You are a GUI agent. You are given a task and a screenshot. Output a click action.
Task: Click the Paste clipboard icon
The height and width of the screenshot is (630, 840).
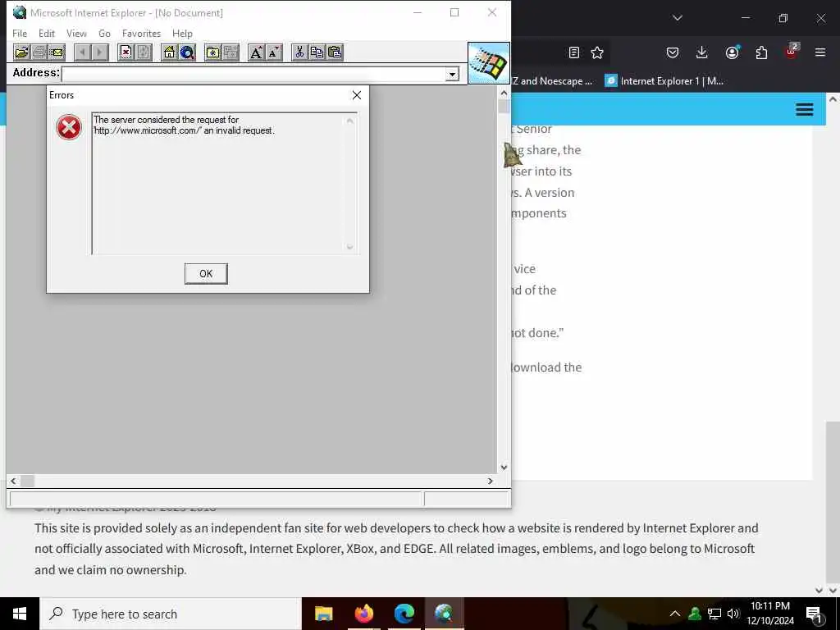[x=335, y=52]
